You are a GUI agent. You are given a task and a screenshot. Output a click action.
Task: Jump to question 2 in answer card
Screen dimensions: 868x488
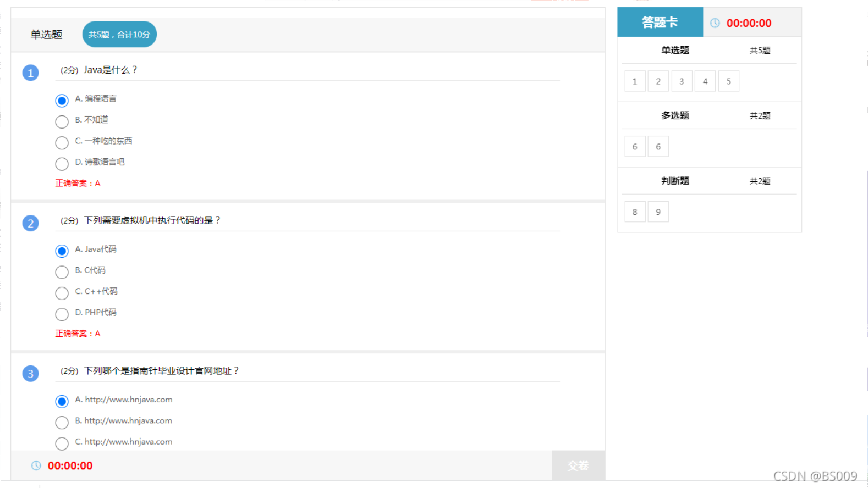point(658,81)
